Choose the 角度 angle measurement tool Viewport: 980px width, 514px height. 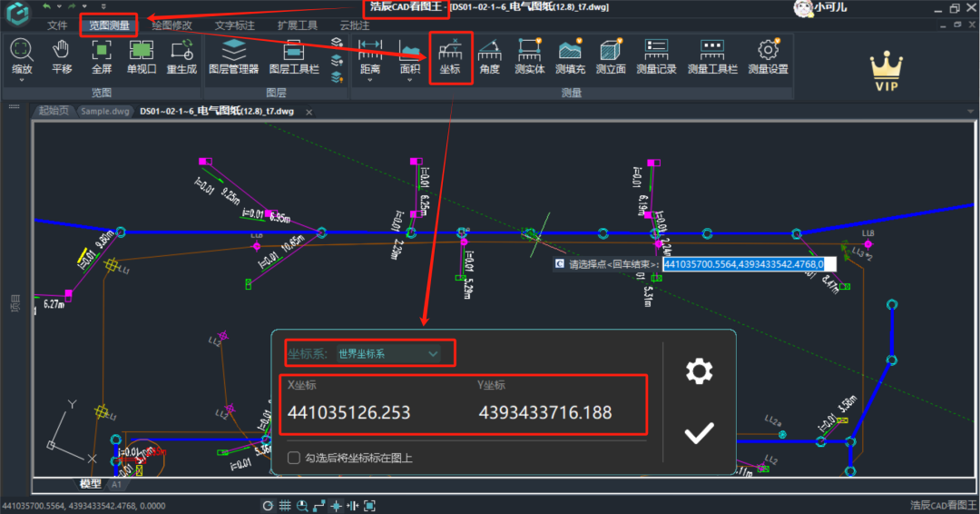489,57
